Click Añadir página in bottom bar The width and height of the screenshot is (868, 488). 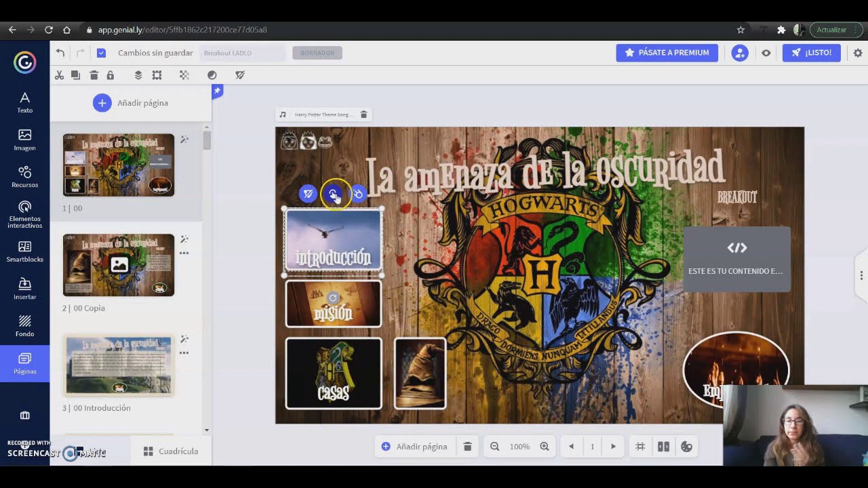click(414, 447)
